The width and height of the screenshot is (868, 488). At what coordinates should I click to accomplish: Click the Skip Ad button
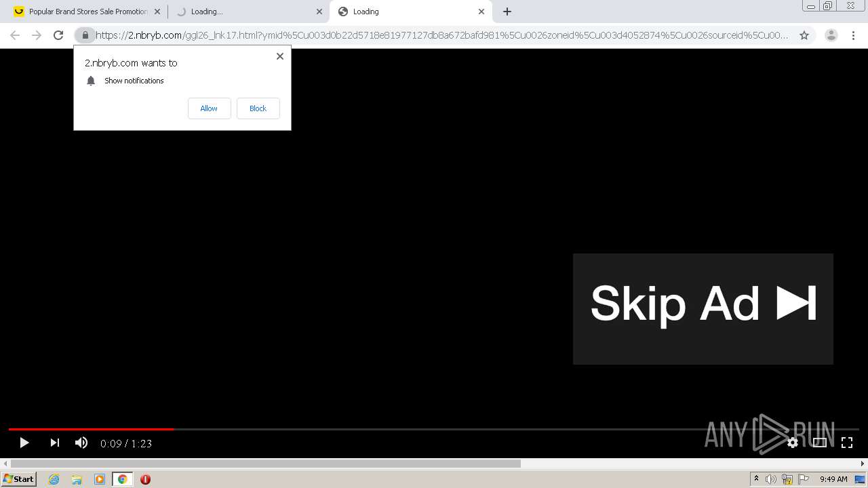tap(703, 309)
